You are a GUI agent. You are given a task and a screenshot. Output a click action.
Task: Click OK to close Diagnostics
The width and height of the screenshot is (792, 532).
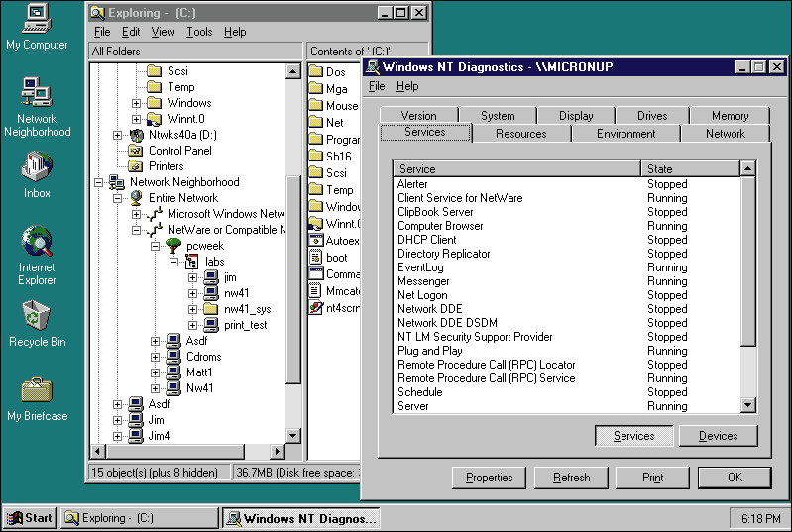735,478
